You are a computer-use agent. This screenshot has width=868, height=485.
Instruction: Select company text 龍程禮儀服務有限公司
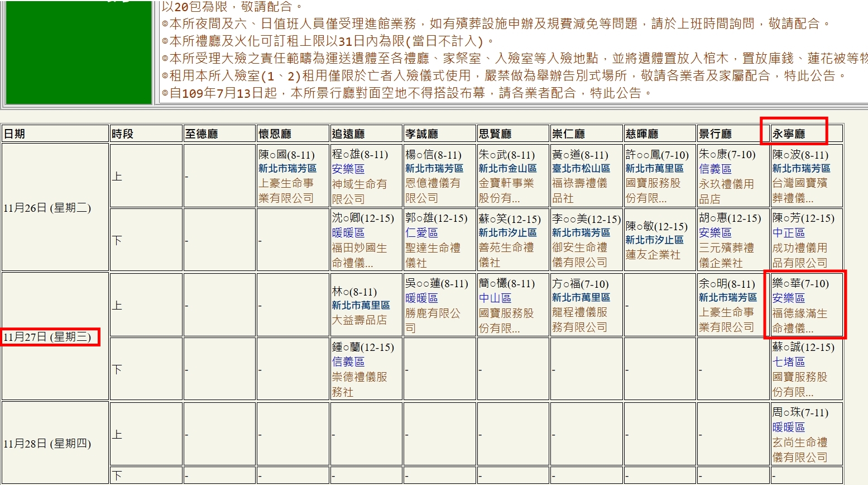coord(579,320)
